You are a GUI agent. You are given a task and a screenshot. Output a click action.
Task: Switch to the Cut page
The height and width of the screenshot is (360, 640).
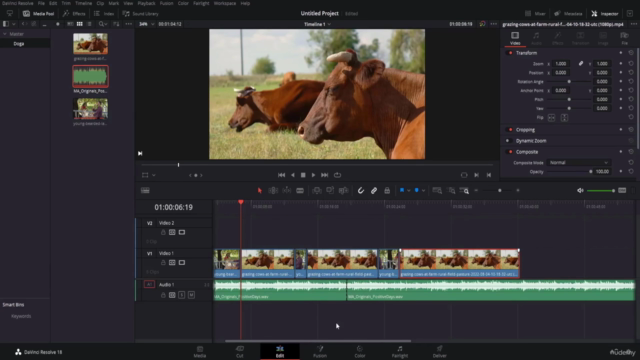pos(240,351)
